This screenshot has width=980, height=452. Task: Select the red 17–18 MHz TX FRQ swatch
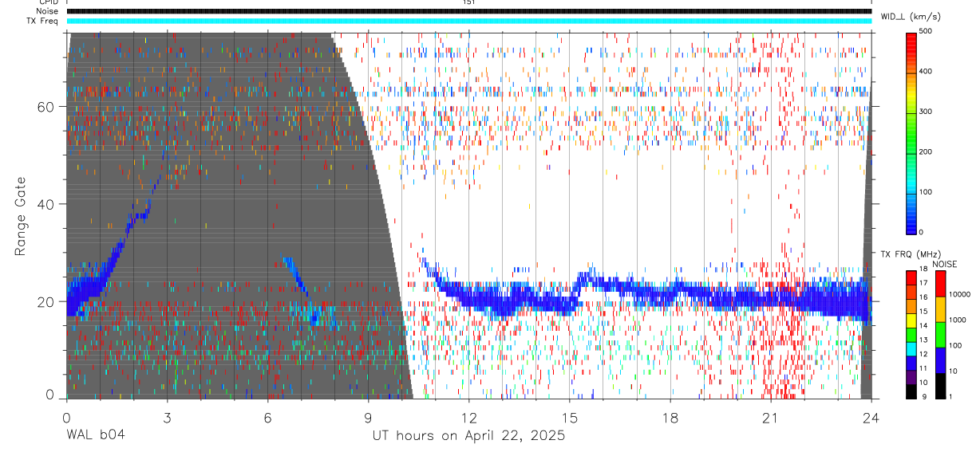click(x=911, y=277)
